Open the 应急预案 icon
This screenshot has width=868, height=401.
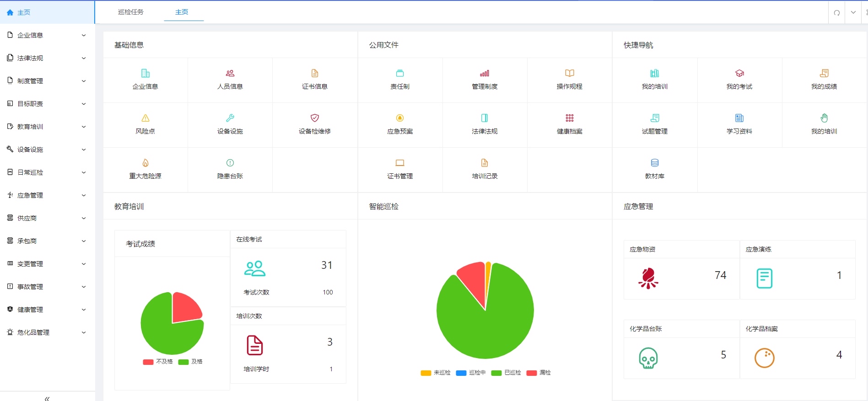(x=400, y=118)
